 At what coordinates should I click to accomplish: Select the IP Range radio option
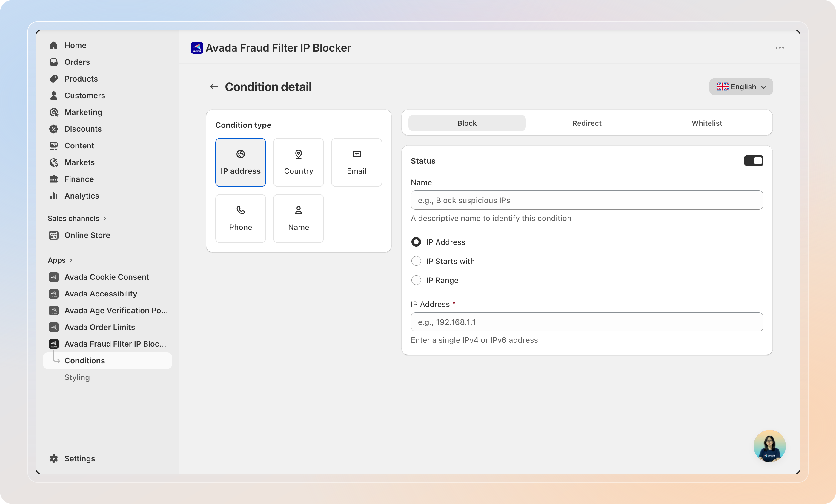point(416,280)
